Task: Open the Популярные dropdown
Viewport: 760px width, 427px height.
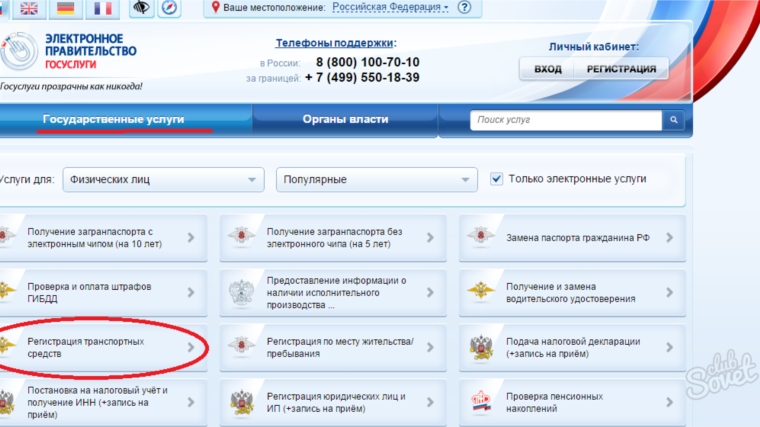Action: pyautogui.click(x=377, y=179)
